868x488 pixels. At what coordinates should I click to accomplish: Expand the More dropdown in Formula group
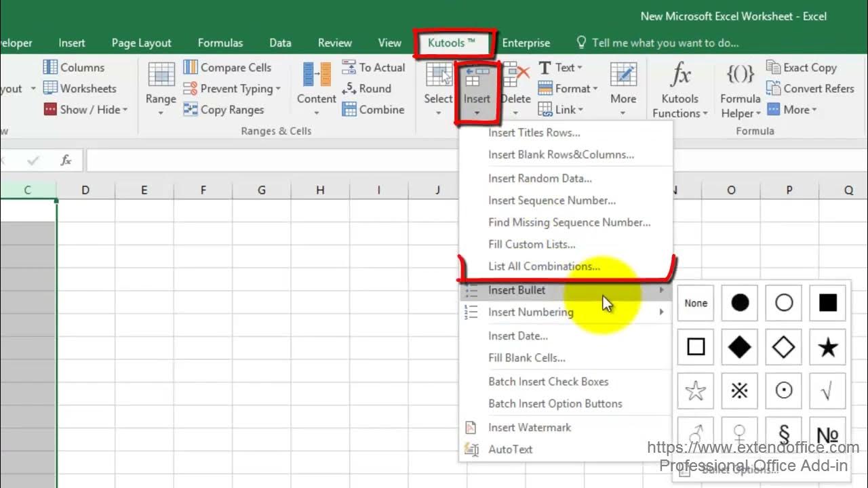[x=791, y=109]
